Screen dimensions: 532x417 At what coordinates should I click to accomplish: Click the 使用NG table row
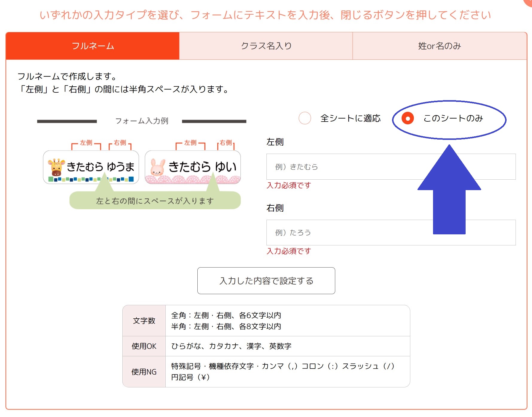144,372
